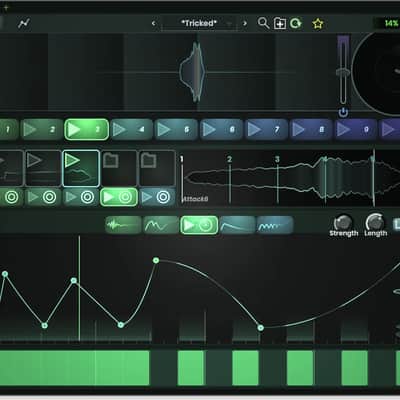Trigger scene pad 8
The height and width of the screenshot is (400, 400).
311,129
